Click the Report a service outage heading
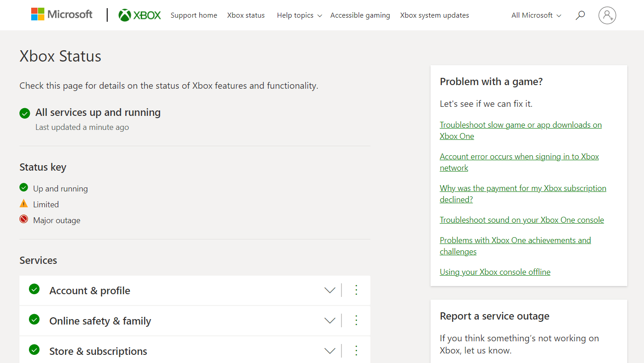Viewport: 644px width, 363px height. pos(494,316)
